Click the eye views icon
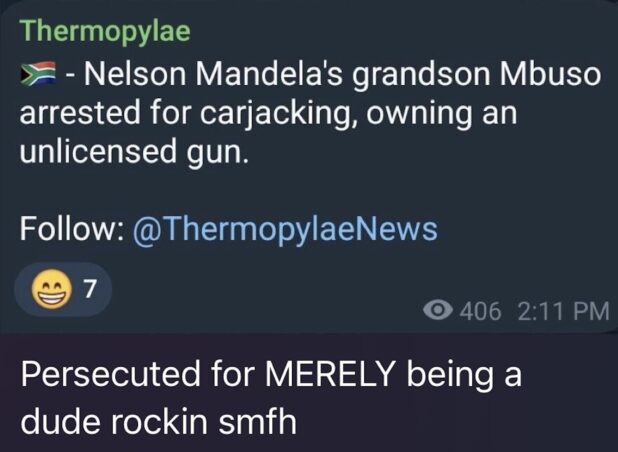 click(437, 310)
